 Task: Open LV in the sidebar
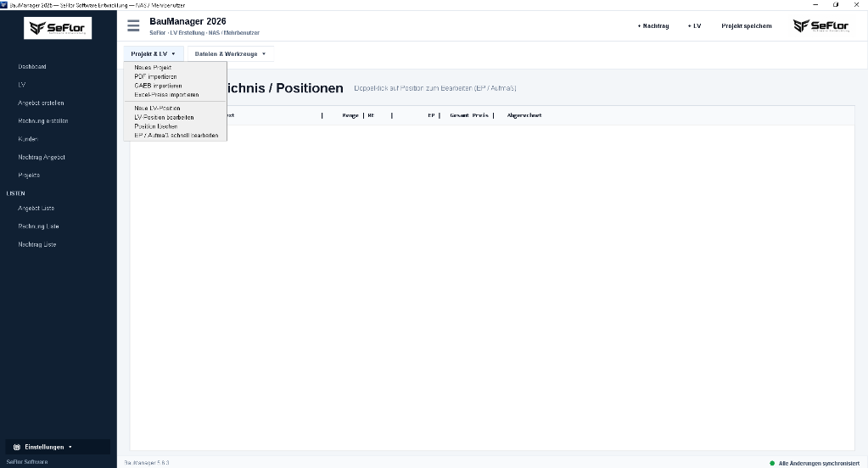coord(21,85)
